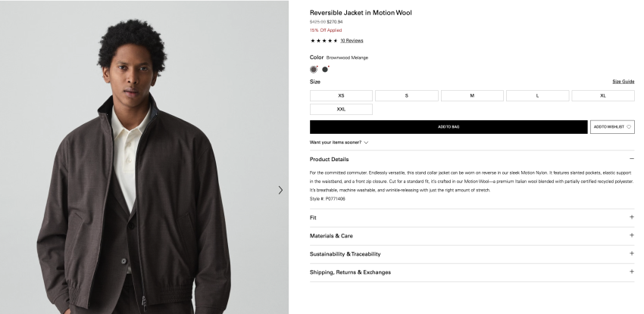
Task: Expand Materials & Care plus icon
Action: (631, 235)
